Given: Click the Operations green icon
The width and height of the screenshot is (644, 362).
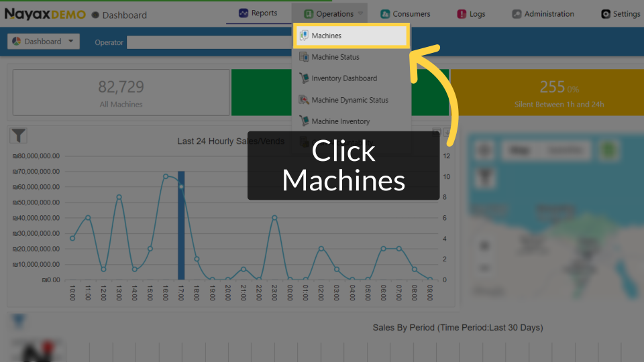Looking at the screenshot, I should point(309,13).
